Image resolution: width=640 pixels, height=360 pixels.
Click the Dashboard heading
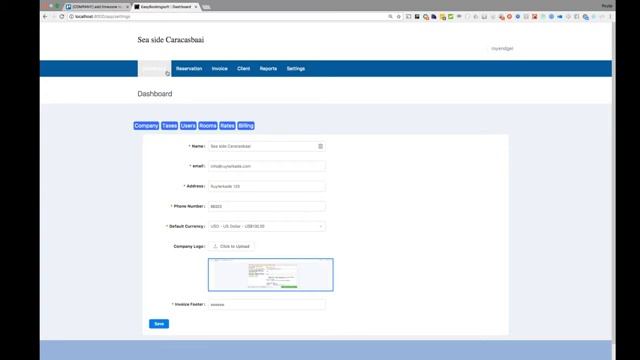[155, 94]
